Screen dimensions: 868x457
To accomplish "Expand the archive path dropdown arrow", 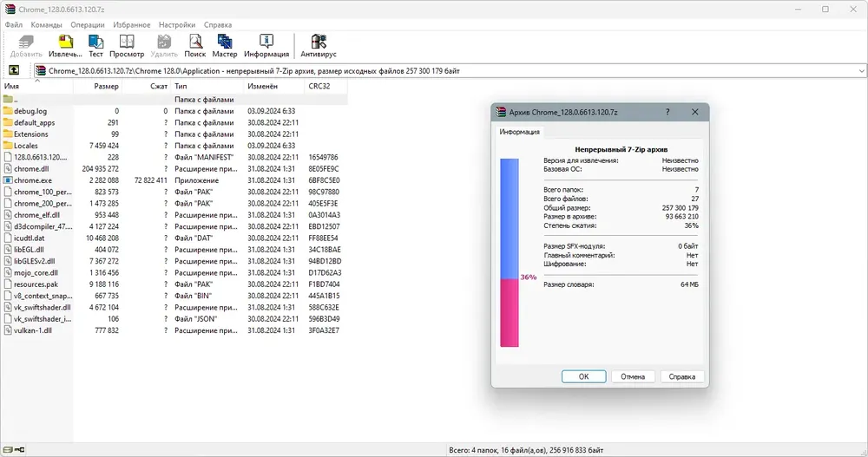I will [x=861, y=71].
